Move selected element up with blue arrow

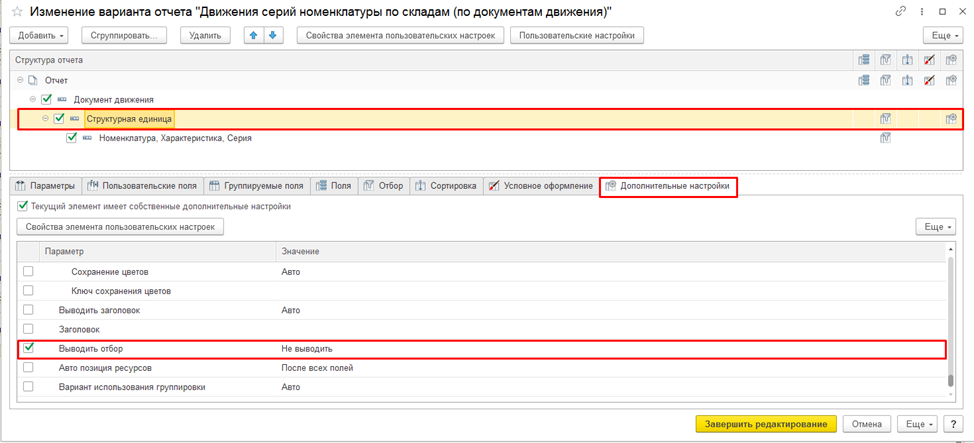point(253,35)
